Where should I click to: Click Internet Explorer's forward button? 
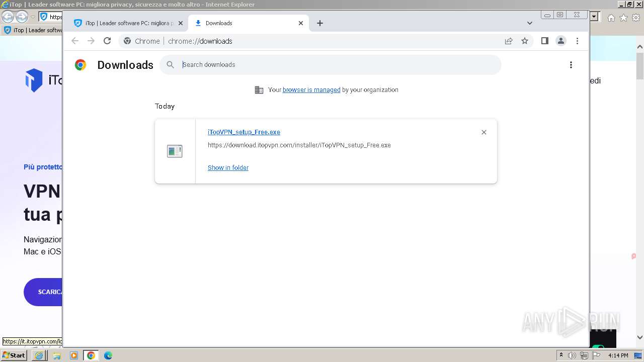(x=22, y=17)
